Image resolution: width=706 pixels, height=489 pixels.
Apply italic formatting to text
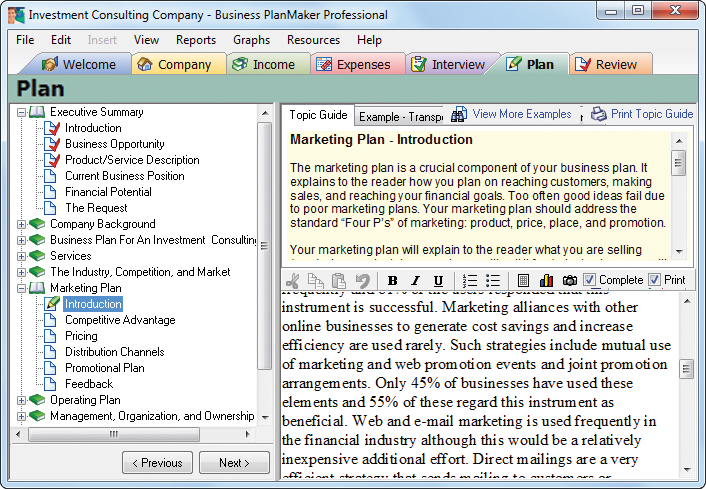click(x=415, y=281)
